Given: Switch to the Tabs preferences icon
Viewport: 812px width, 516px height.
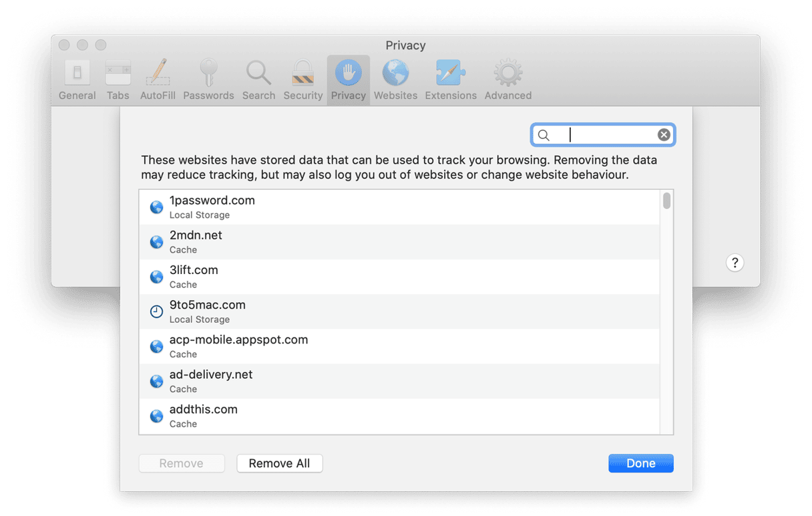Looking at the screenshot, I should coord(118,80).
